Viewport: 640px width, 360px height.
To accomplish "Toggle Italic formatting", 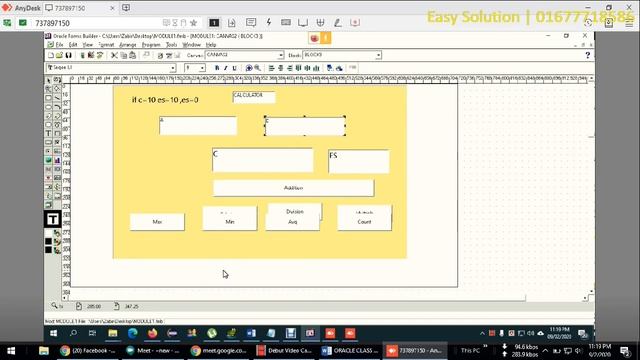I will 225,68.
